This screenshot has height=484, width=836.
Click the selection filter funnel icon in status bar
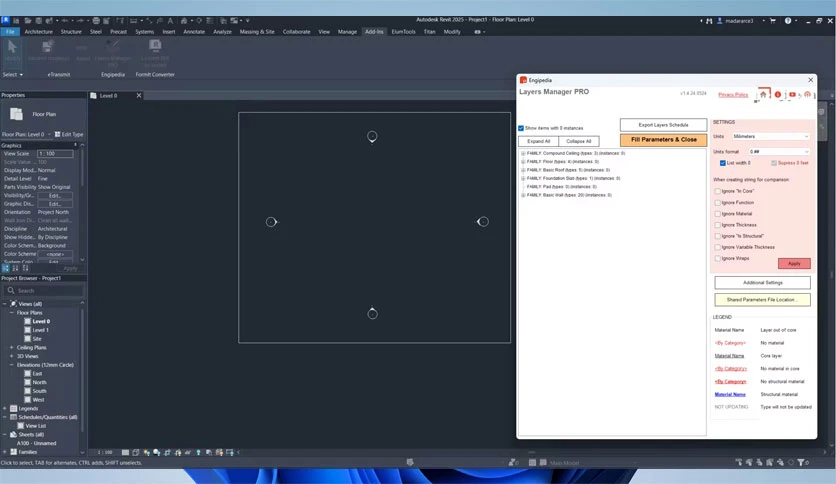(800, 462)
